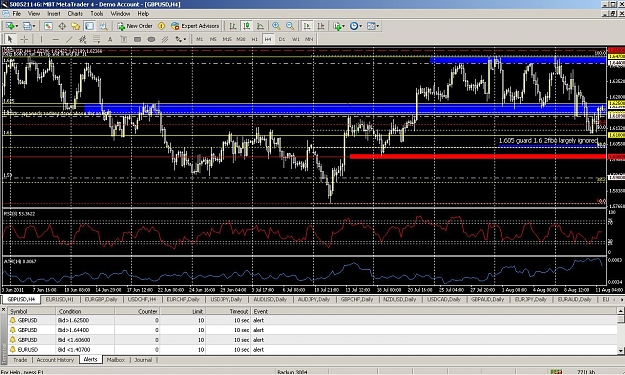Toggle chart auto scroll
The height and width of the screenshot is (375, 625).
(307, 26)
